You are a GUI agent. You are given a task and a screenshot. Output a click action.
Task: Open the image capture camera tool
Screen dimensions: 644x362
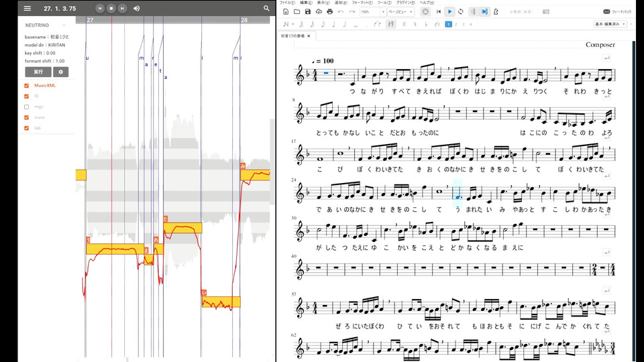point(546,12)
